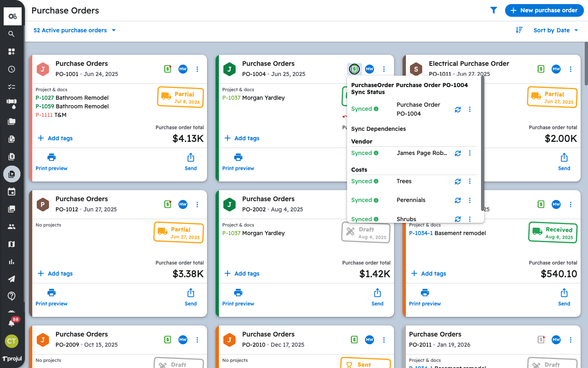Open the Sort by Date dropdown
This screenshot has width=588, height=368.
pyautogui.click(x=556, y=30)
